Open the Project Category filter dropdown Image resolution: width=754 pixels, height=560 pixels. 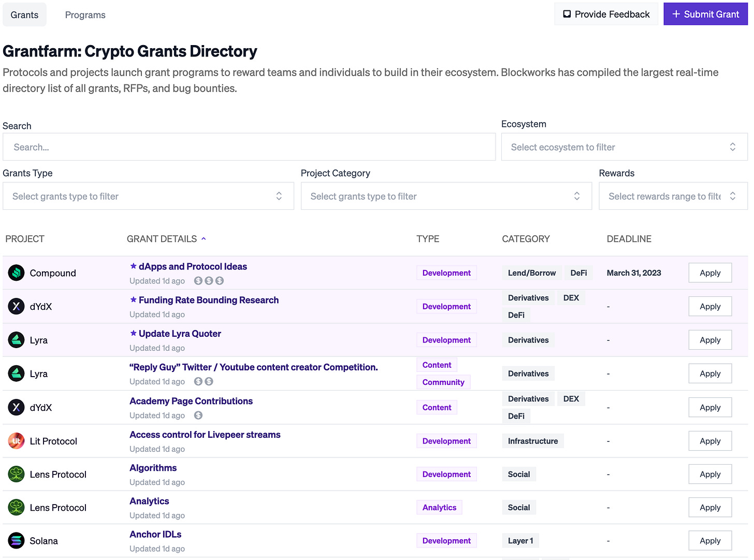tap(446, 196)
